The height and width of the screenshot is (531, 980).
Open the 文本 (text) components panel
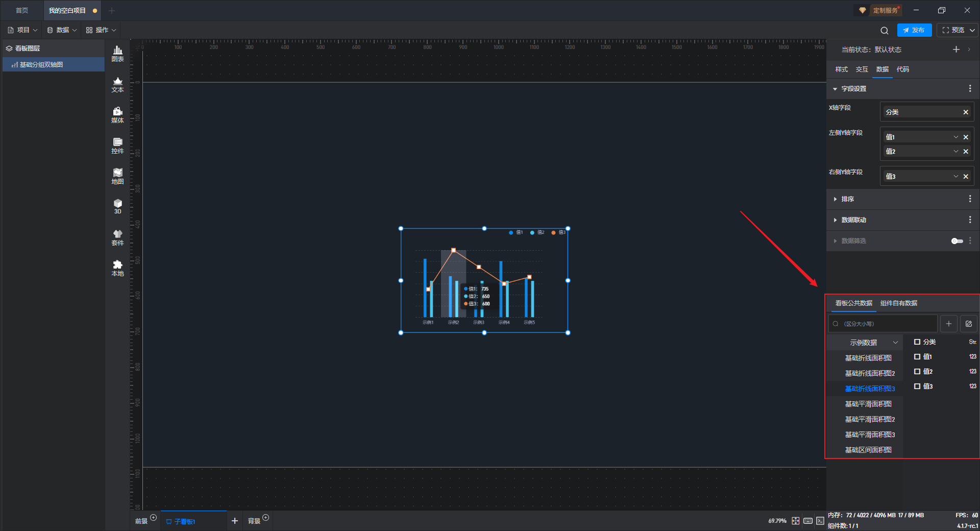(x=117, y=84)
